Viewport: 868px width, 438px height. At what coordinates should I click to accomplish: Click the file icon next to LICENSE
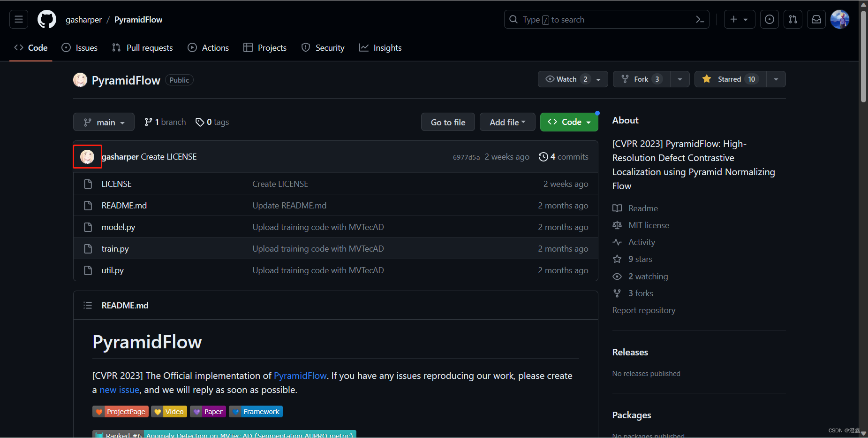(88, 184)
